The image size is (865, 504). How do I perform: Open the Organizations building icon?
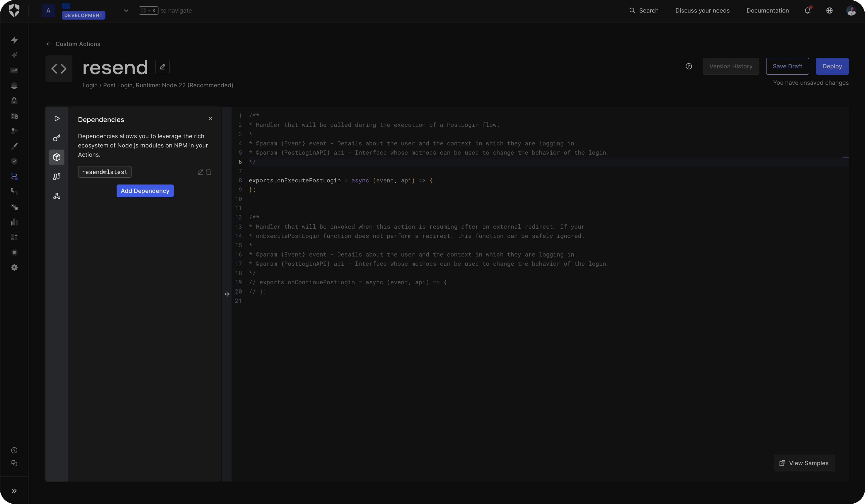[x=14, y=116]
